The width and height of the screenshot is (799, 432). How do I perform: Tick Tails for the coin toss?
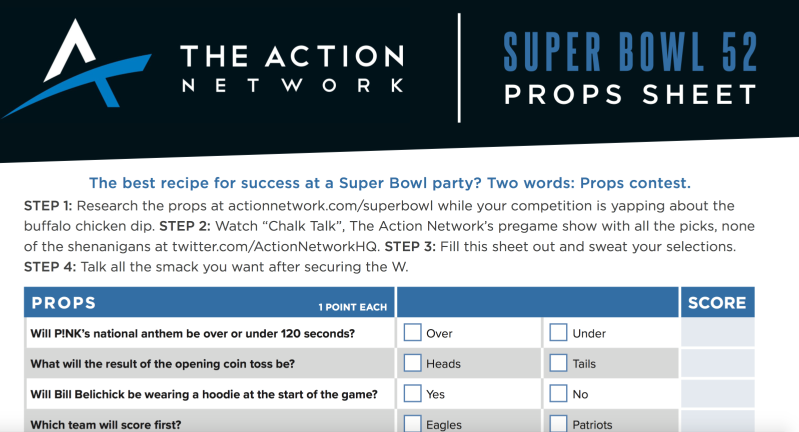[x=558, y=363]
